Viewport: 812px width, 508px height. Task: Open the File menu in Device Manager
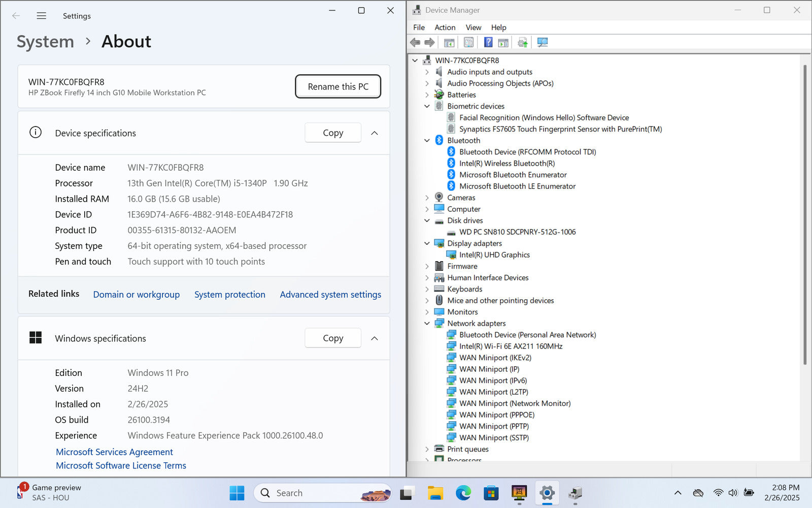tap(419, 27)
